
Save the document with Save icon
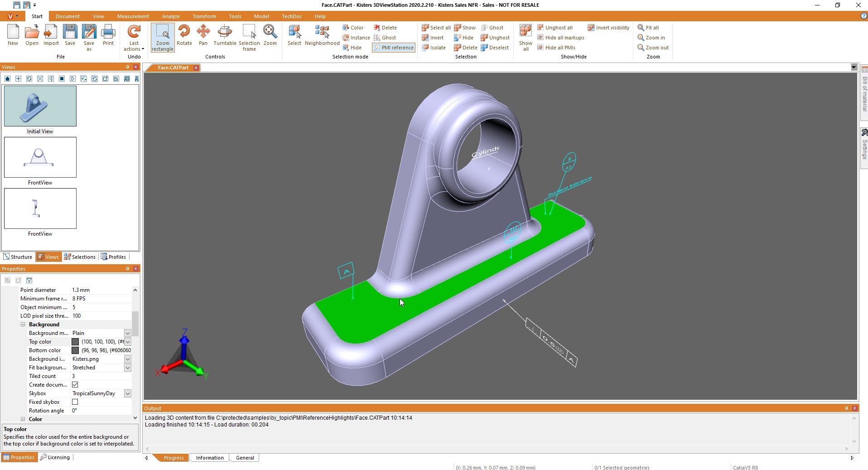(70, 35)
